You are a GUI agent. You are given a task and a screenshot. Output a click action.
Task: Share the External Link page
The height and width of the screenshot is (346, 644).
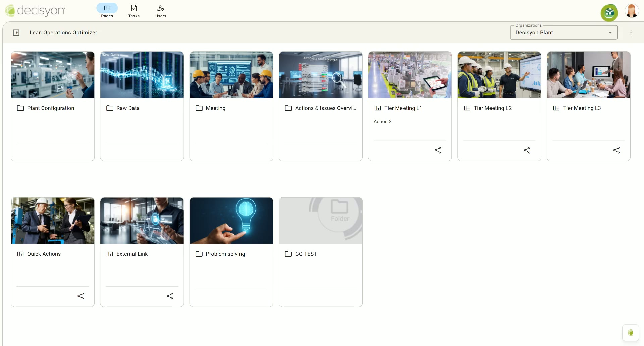click(x=170, y=296)
